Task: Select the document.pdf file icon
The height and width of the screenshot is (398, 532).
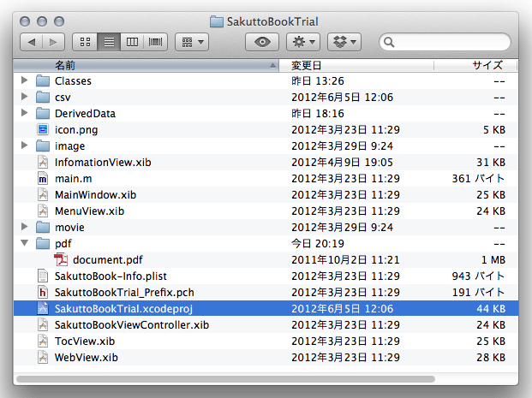Action: (61, 259)
